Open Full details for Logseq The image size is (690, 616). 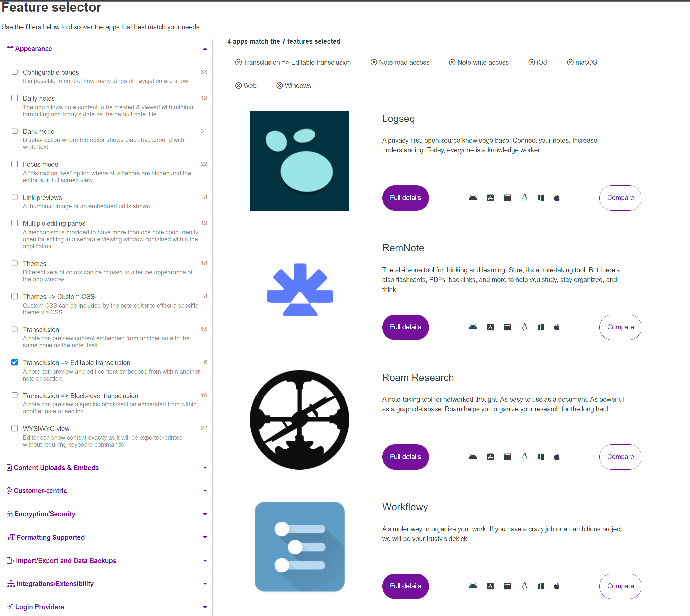[x=405, y=198]
